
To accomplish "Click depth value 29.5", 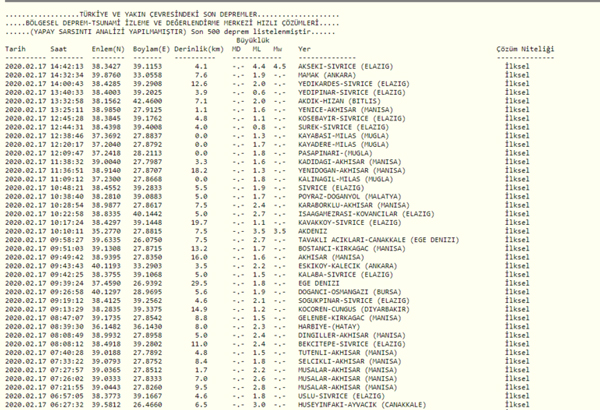I will 199,283.
